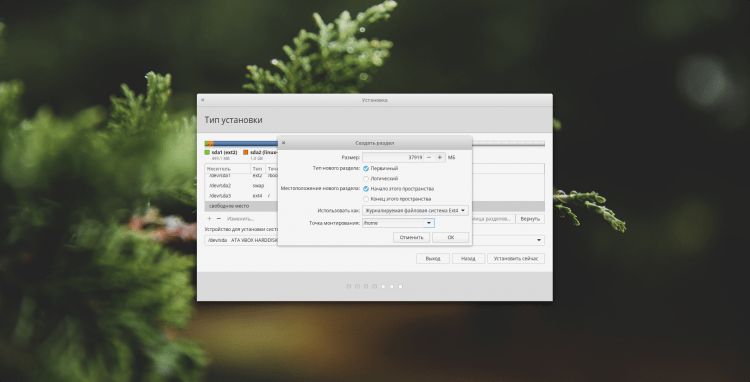This screenshot has width=750, height=382.
Task: Click the size input field
Action: point(393,157)
